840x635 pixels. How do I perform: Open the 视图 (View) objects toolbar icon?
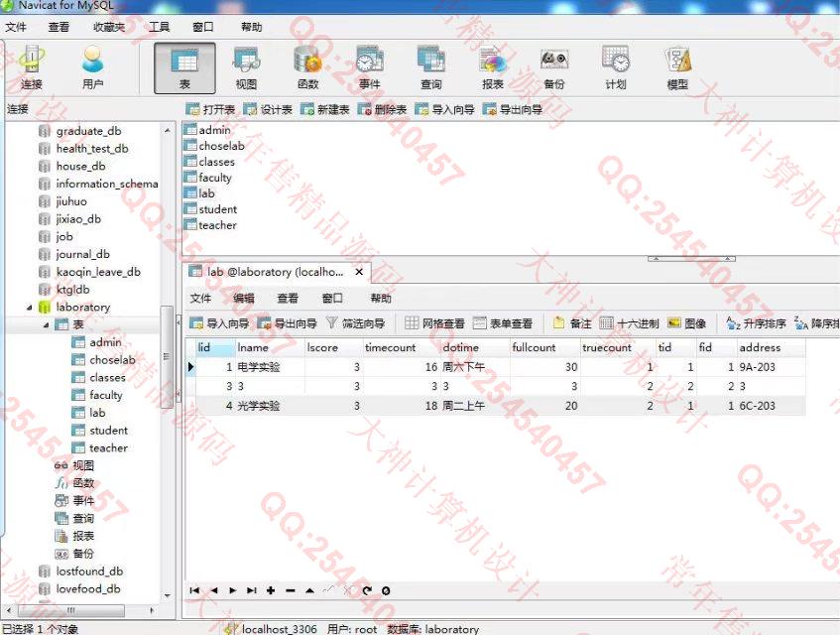tap(246, 68)
